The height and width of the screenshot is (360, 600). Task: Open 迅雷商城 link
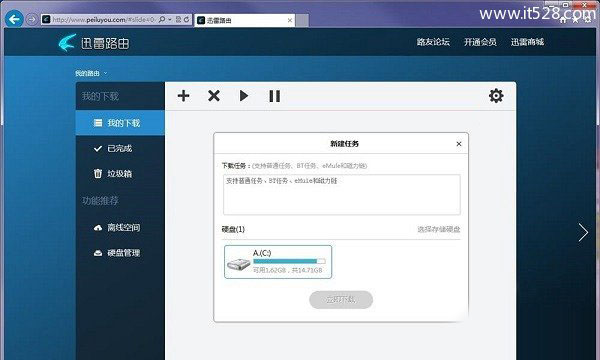(527, 42)
